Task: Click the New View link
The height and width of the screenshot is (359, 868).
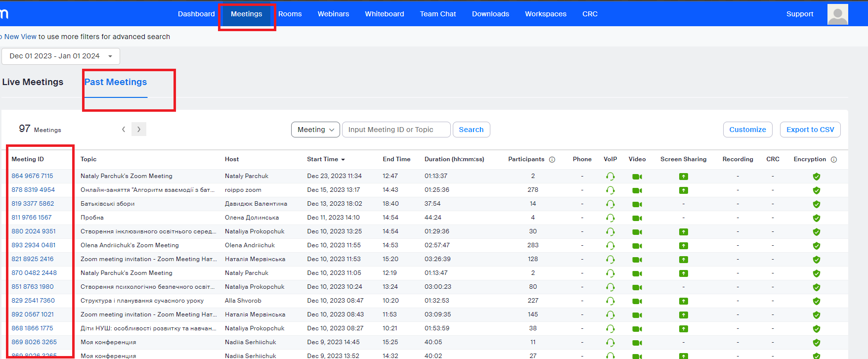Action: pos(20,37)
